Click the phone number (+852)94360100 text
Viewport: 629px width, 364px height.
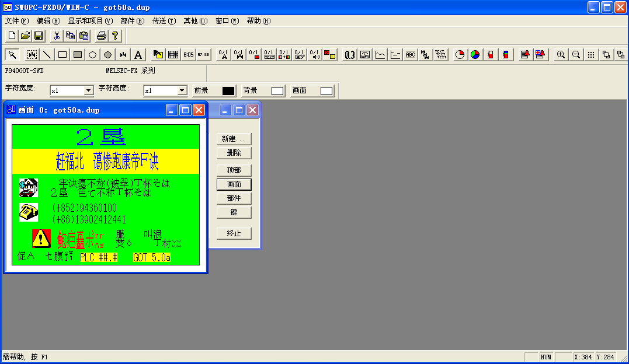tap(84, 208)
